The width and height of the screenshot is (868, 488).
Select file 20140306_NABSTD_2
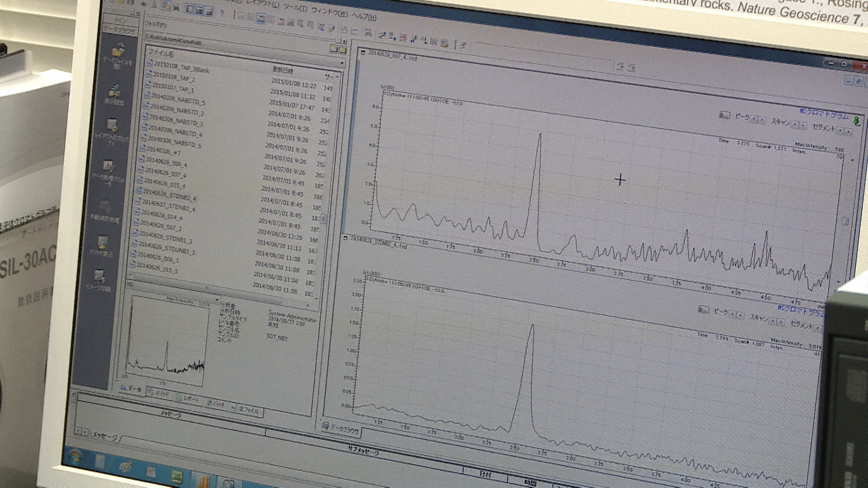point(172,110)
